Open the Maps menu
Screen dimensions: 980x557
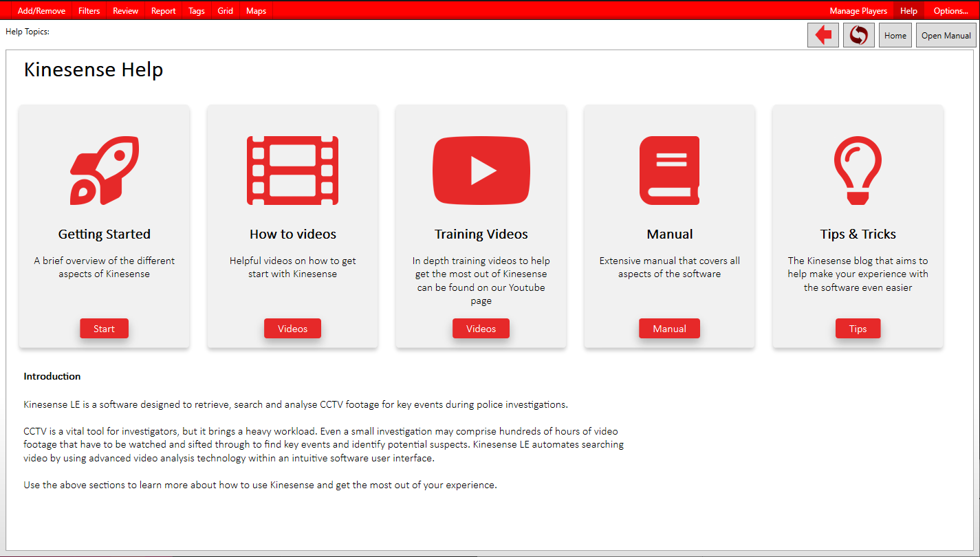click(256, 10)
